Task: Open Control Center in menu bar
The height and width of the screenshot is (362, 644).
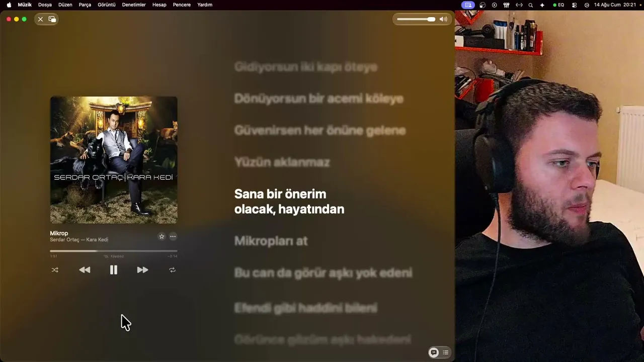Action: pyautogui.click(x=575, y=5)
